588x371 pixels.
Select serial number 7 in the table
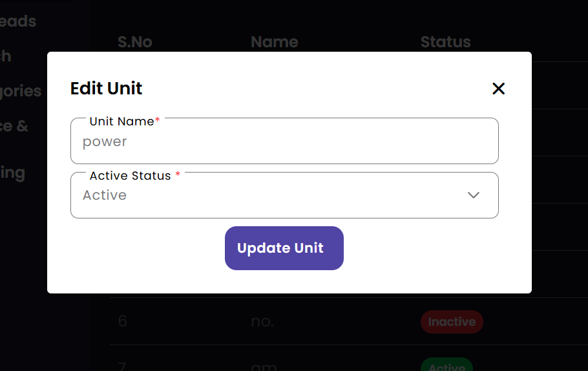[x=122, y=366]
